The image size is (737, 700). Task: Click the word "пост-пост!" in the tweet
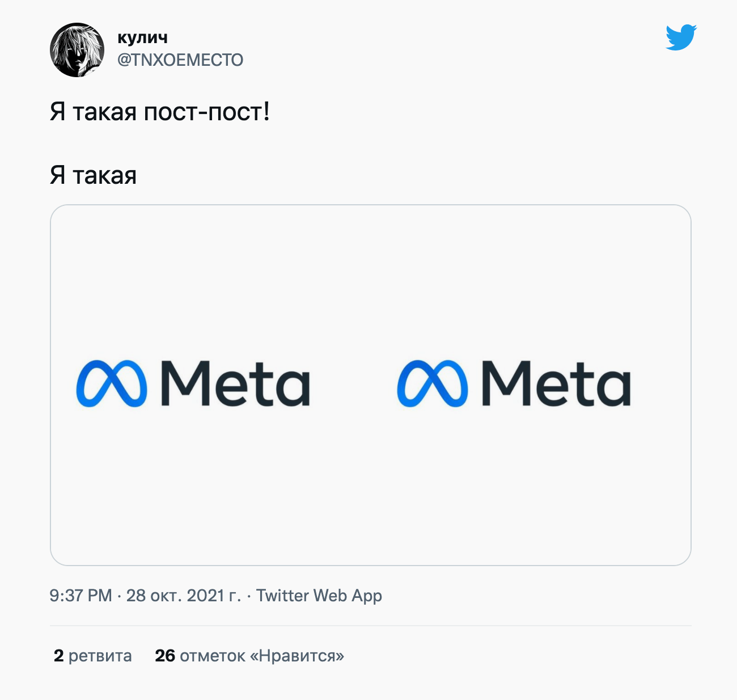tap(206, 112)
